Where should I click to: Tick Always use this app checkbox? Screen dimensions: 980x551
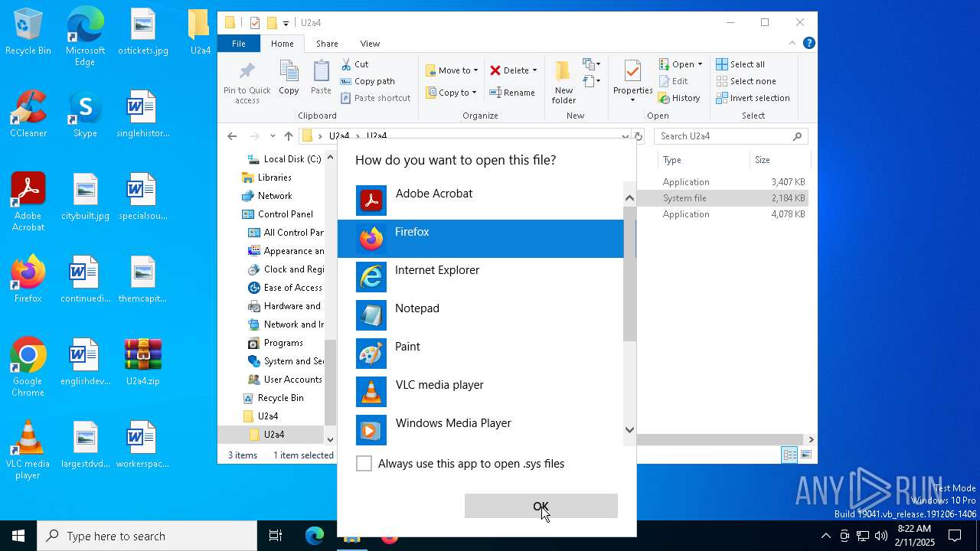[x=364, y=464]
